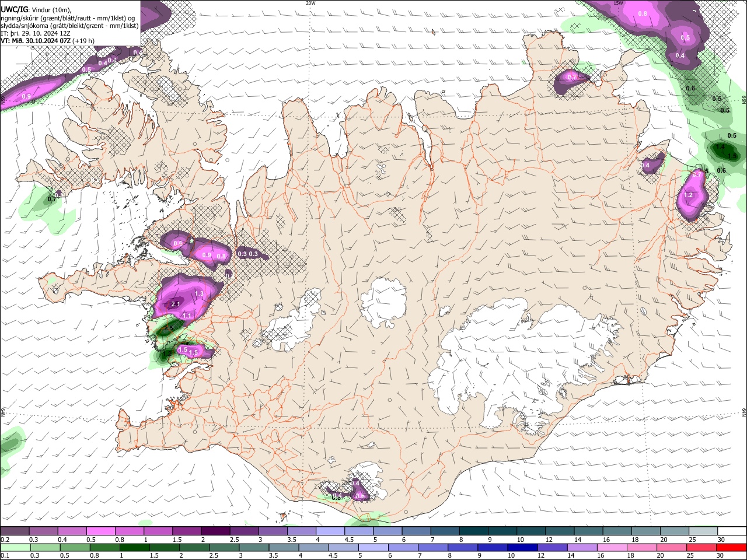Click the '0.2' label under upper legend
Image resolution: width=747 pixels, height=560 pixels.
pos(5,540)
